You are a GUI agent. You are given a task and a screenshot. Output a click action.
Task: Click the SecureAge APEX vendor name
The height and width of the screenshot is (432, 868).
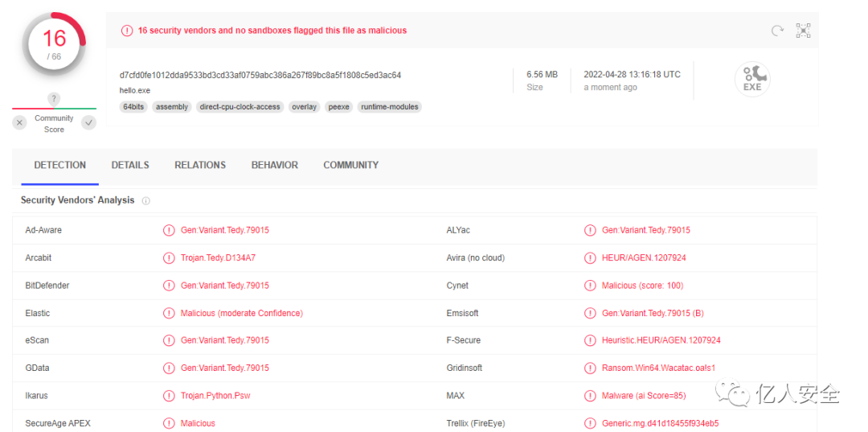pos(58,424)
